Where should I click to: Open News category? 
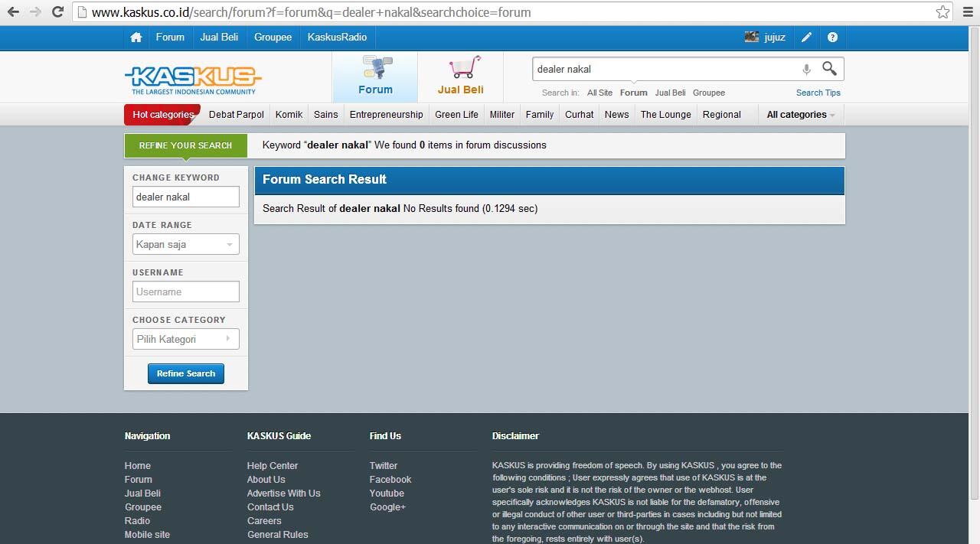[x=616, y=115]
